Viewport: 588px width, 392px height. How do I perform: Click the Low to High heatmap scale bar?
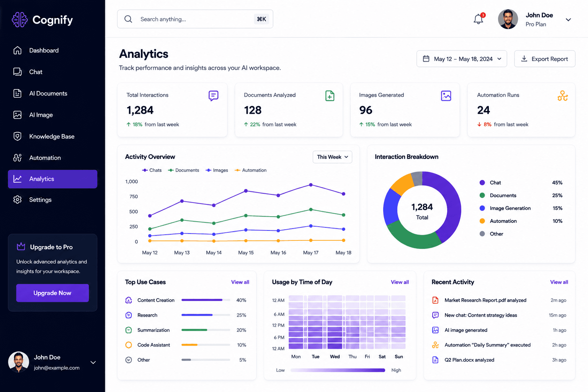(338, 370)
